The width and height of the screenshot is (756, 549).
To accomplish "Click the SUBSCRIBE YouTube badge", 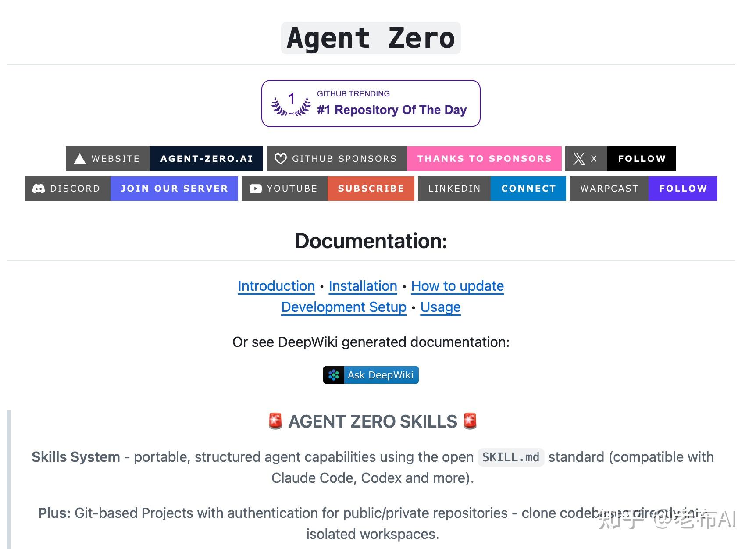I will (371, 189).
